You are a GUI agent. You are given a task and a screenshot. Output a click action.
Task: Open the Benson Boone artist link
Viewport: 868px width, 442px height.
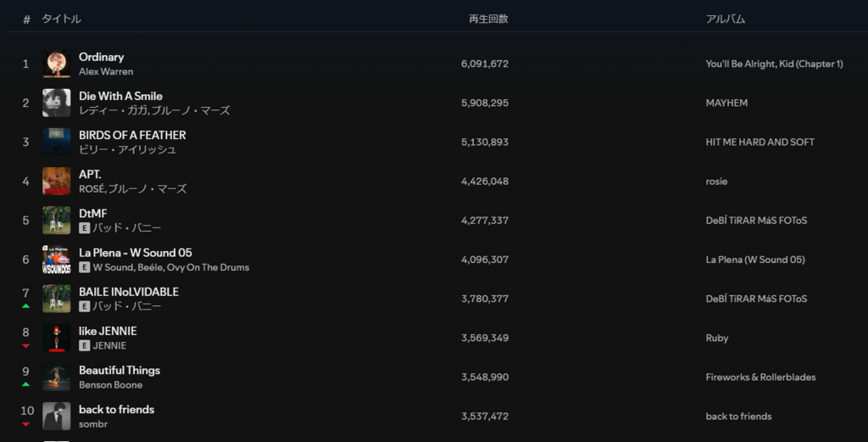click(110, 385)
